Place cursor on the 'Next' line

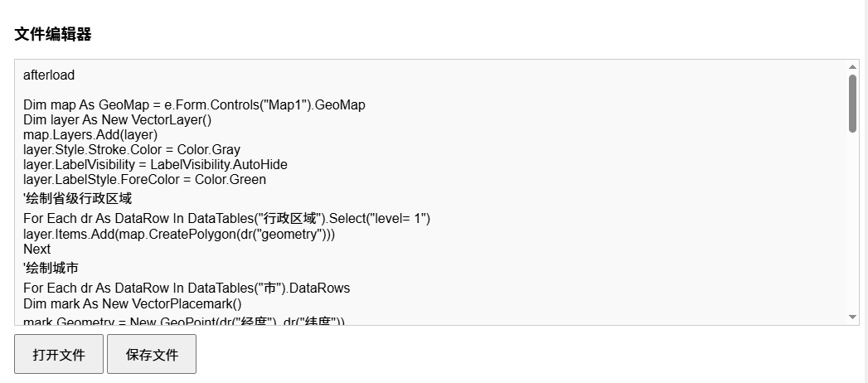tap(37, 250)
